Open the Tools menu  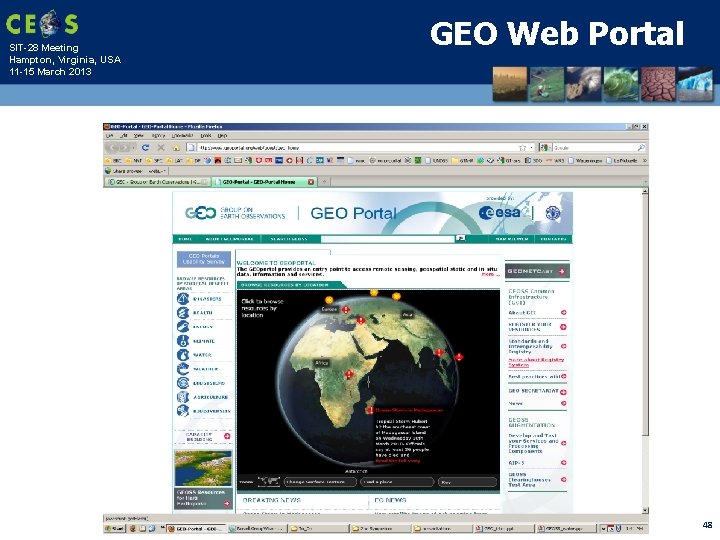206,136
